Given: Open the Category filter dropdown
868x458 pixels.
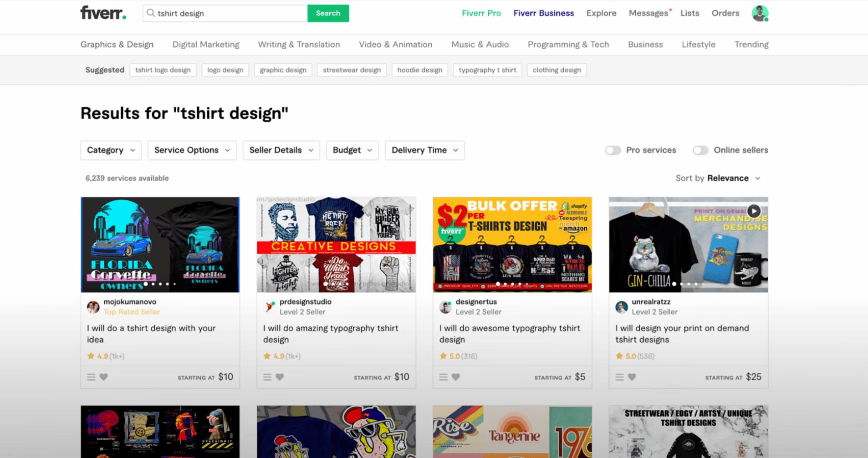Looking at the screenshot, I should coord(111,150).
